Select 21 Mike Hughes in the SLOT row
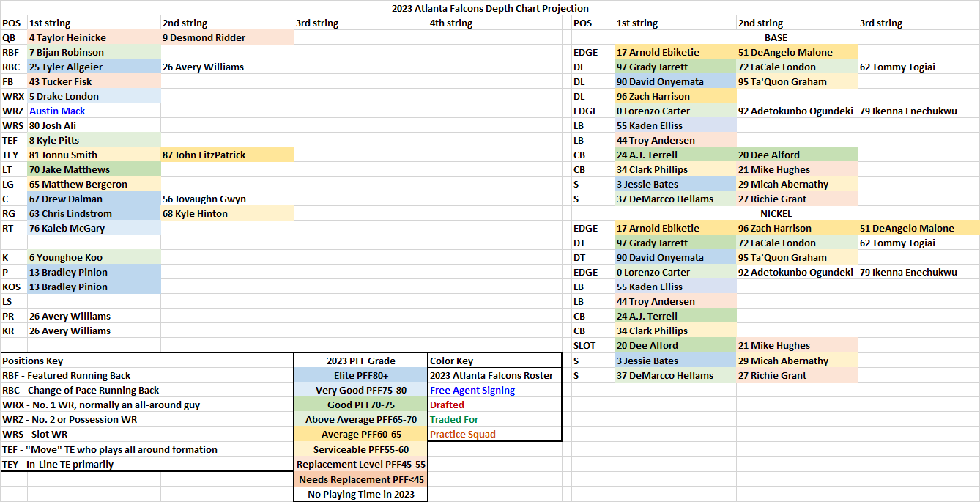Image resolution: width=980 pixels, height=502 pixels. [797, 345]
